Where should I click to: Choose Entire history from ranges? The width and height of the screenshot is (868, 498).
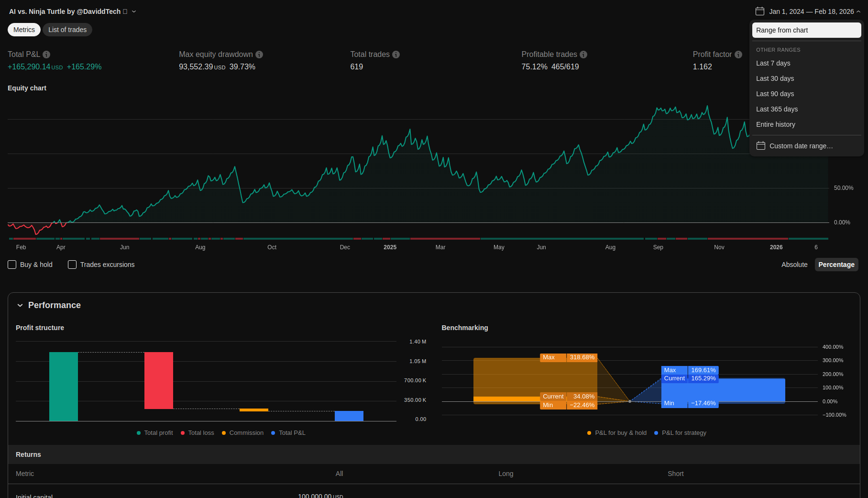pyautogui.click(x=776, y=124)
